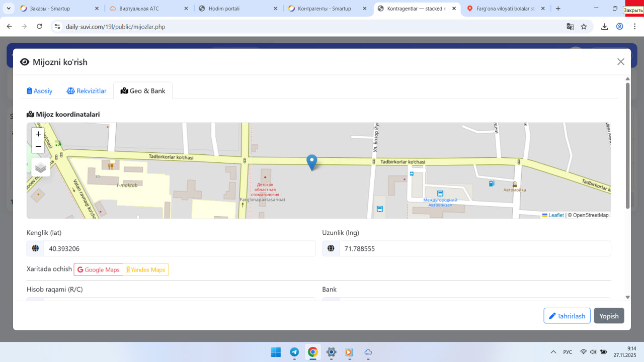Expand the Chrome tab search dropdown

(x=9, y=9)
